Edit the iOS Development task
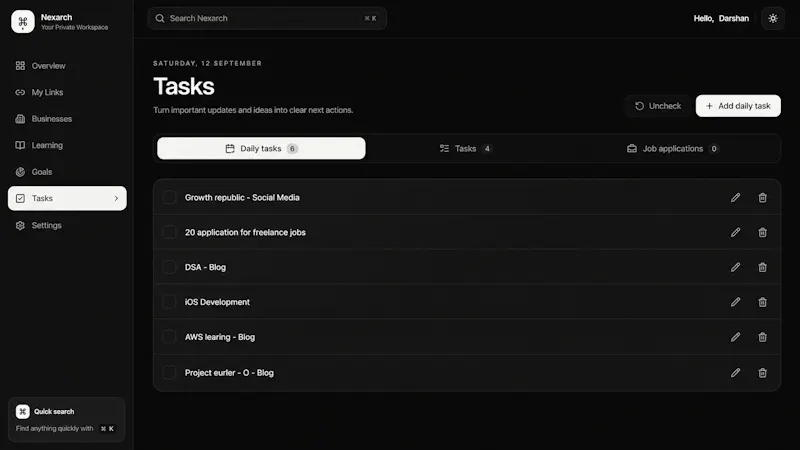Screen dimensions: 800x450 click(x=735, y=302)
